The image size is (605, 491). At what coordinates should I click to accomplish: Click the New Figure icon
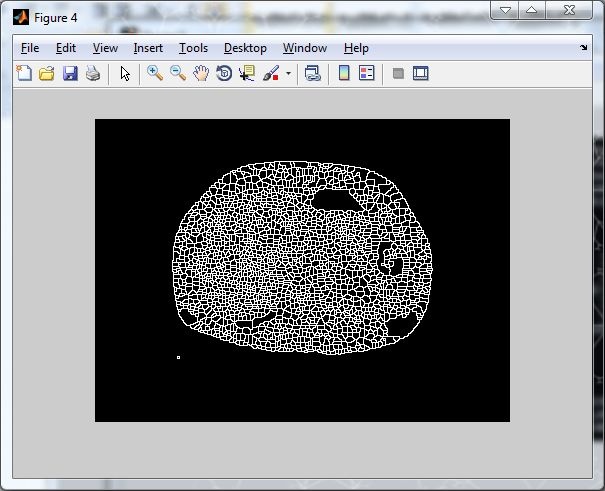coord(23,73)
